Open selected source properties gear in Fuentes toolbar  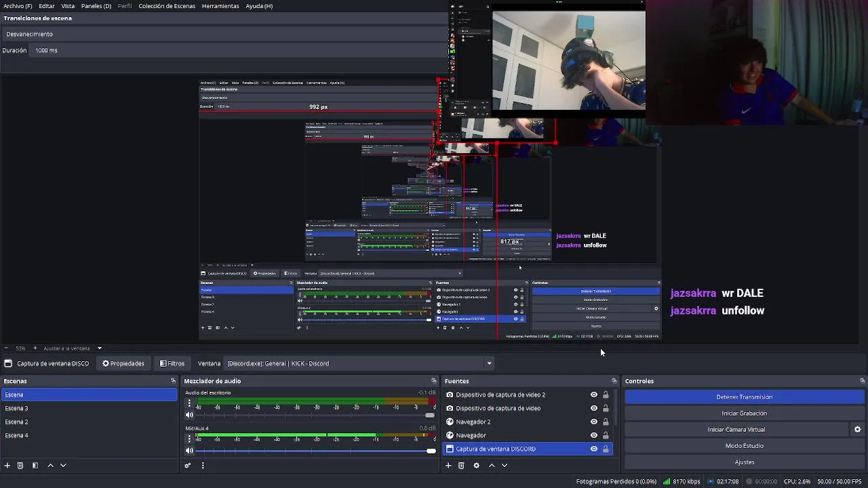pyautogui.click(x=476, y=466)
